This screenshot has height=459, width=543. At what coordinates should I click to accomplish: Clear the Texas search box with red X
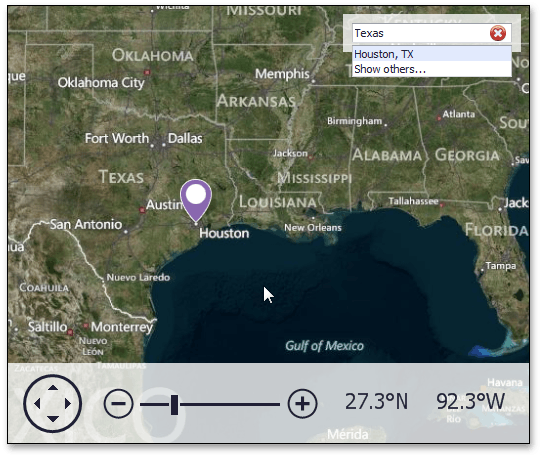pyautogui.click(x=498, y=34)
